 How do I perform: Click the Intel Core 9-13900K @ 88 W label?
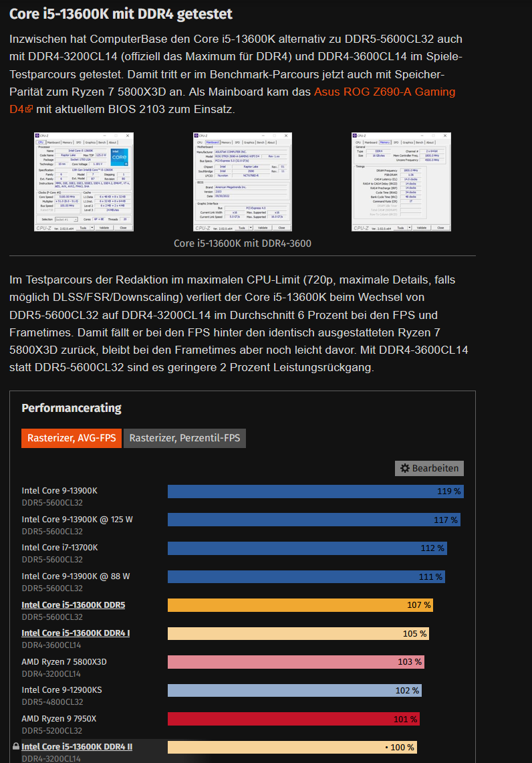76,576
